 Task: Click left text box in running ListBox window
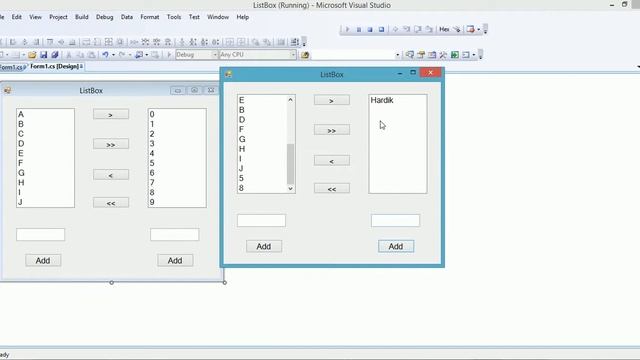coord(261,220)
